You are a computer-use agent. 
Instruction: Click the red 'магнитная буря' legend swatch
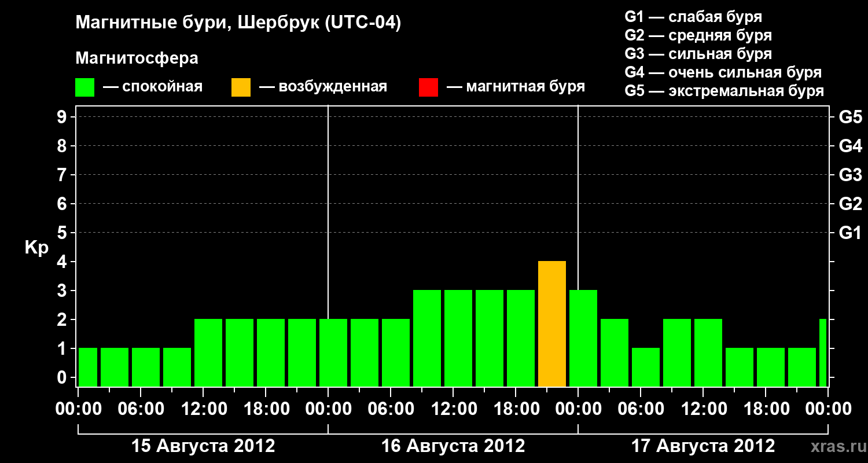coord(428,87)
